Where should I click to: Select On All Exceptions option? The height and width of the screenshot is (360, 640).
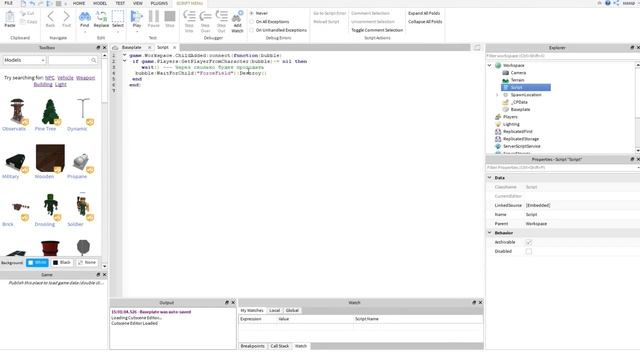click(252, 22)
